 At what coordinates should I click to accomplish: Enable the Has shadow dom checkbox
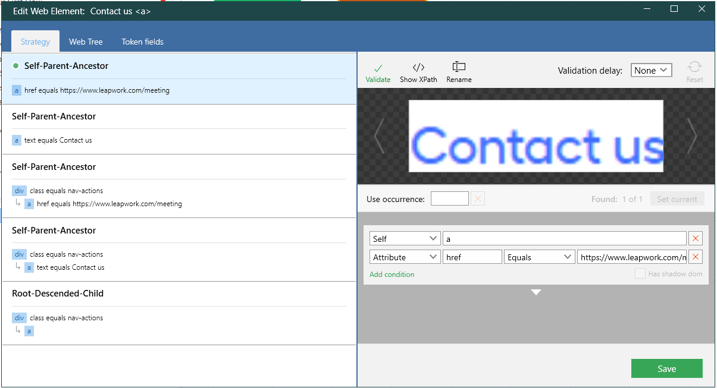pyautogui.click(x=640, y=274)
